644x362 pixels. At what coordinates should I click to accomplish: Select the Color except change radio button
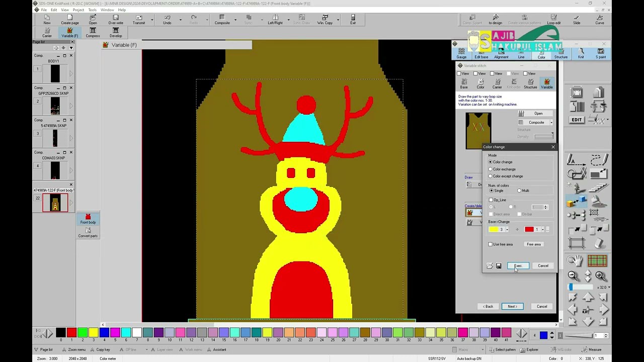491,176
